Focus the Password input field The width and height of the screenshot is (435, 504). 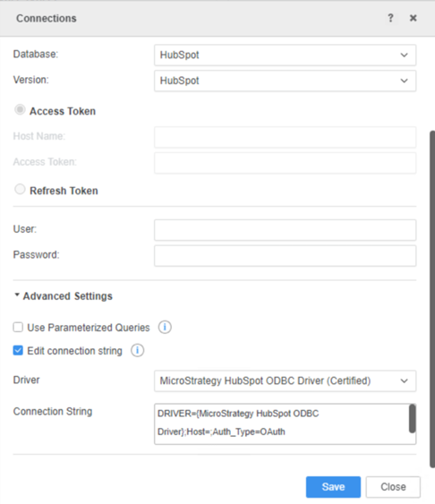[285, 256]
